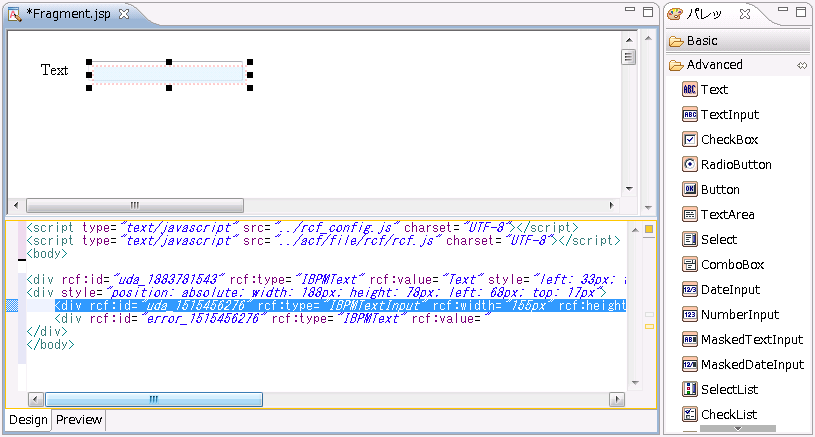Choose the SelectList palette item
The width and height of the screenshot is (815, 437).
pos(729,390)
